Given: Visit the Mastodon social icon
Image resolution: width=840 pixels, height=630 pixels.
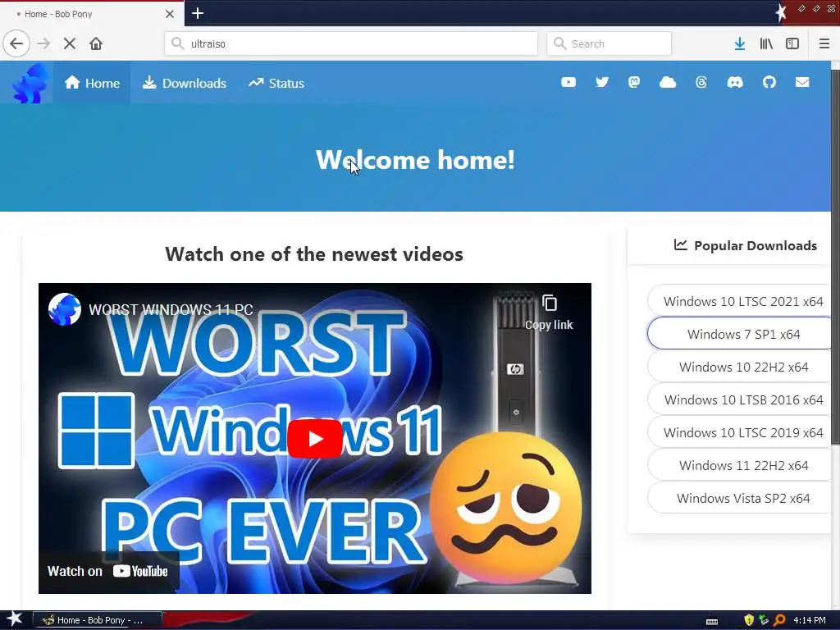Looking at the screenshot, I should [x=634, y=82].
